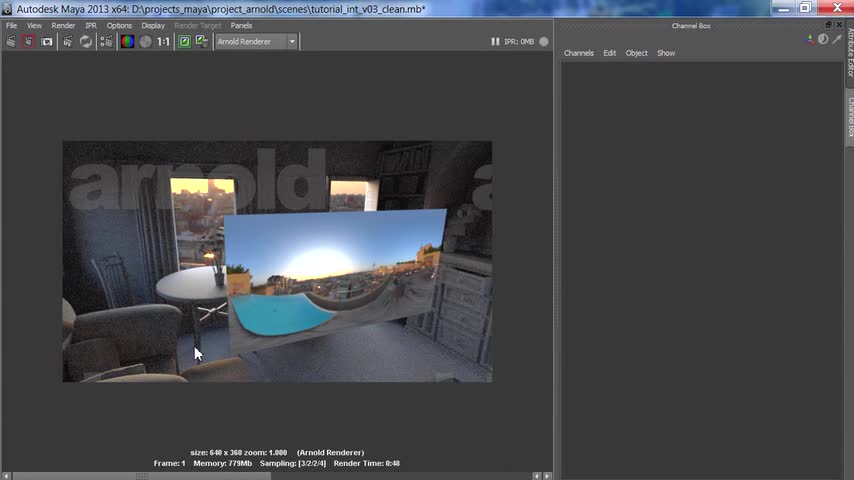854x480 pixels.
Task: Open the Display menu
Action: (x=153, y=26)
